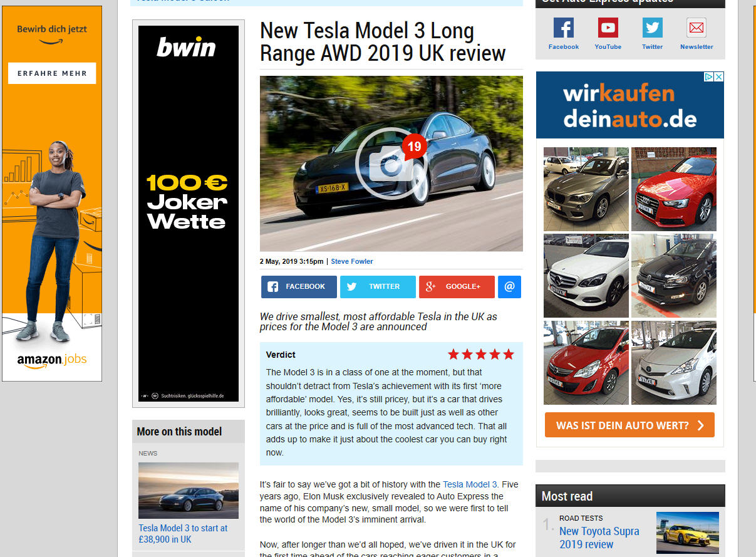This screenshot has height=557, width=756.
Task: Click the amazon.jobs logo in left ad
Action: (x=52, y=360)
